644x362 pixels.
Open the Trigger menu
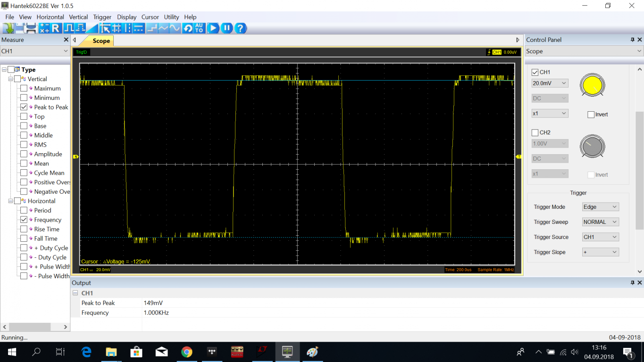102,17
